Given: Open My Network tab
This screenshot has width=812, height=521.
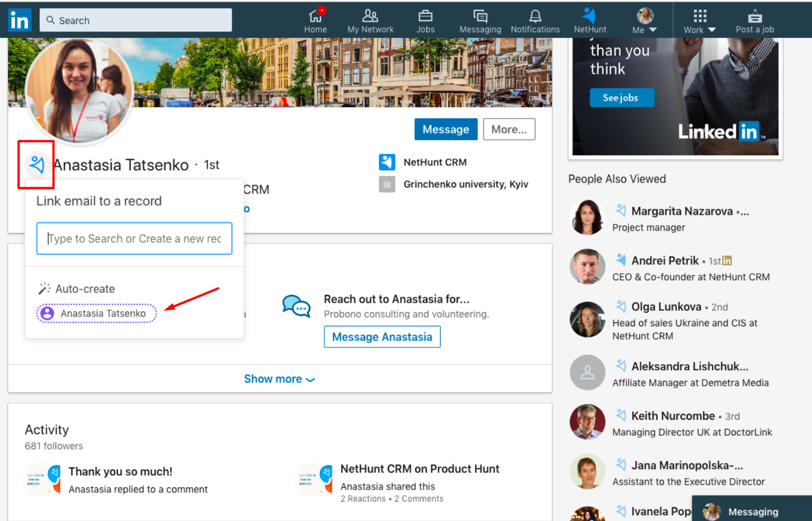Looking at the screenshot, I should coord(370,21).
